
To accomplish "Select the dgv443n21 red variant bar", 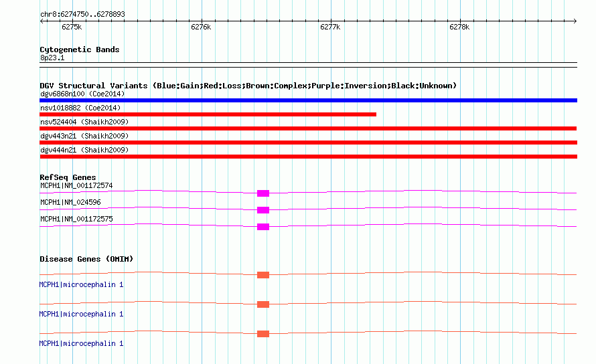I will tap(308, 143).
